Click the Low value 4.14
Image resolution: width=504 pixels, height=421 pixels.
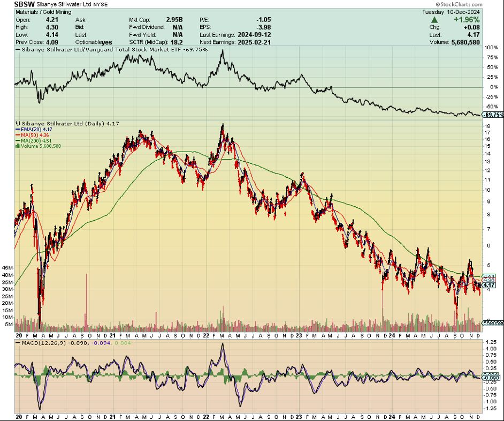pyautogui.click(x=52, y=35)
